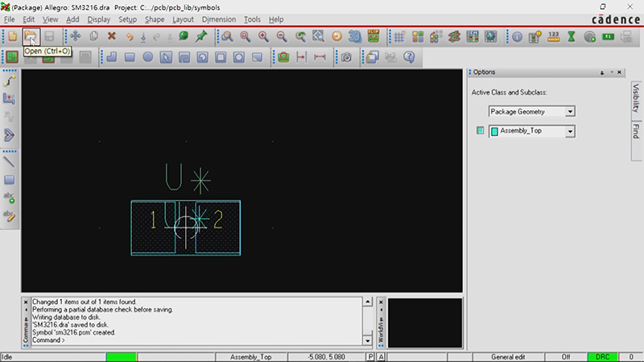Click the Edit Text abc pencil icon

click(x=9, y=216)
